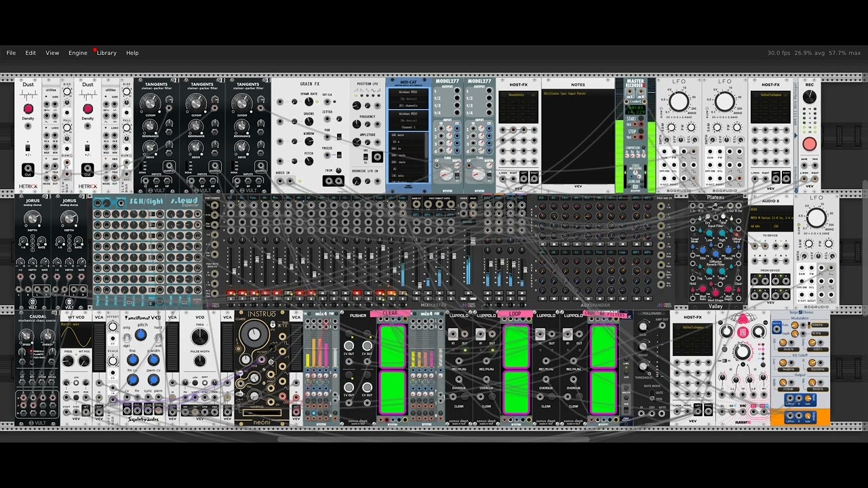This screenshot has height=488, width=868.
Task: Flip the +/- switch on left Dust module
Action: pyautogui.click(x=28, y=147)
